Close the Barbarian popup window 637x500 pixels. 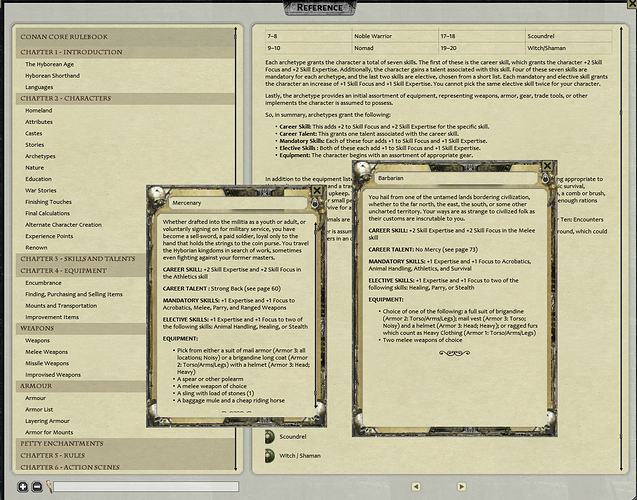(x=547, y=166)
